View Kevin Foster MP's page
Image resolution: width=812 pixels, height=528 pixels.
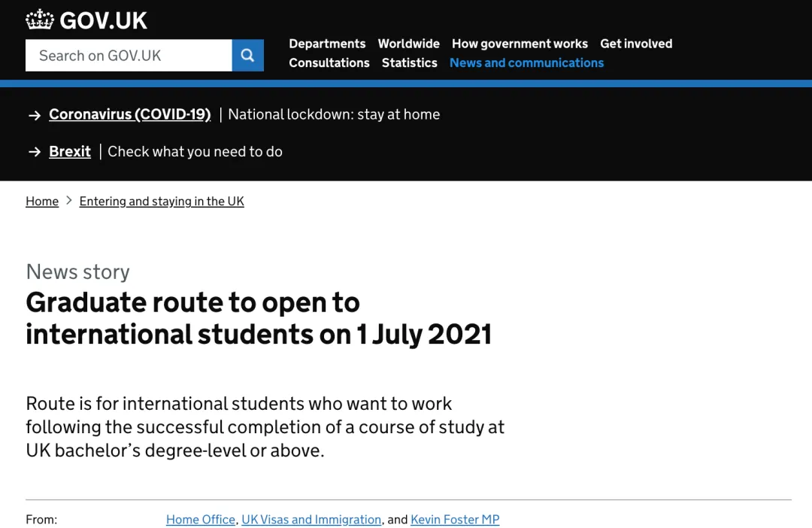[x=455, y=519]
